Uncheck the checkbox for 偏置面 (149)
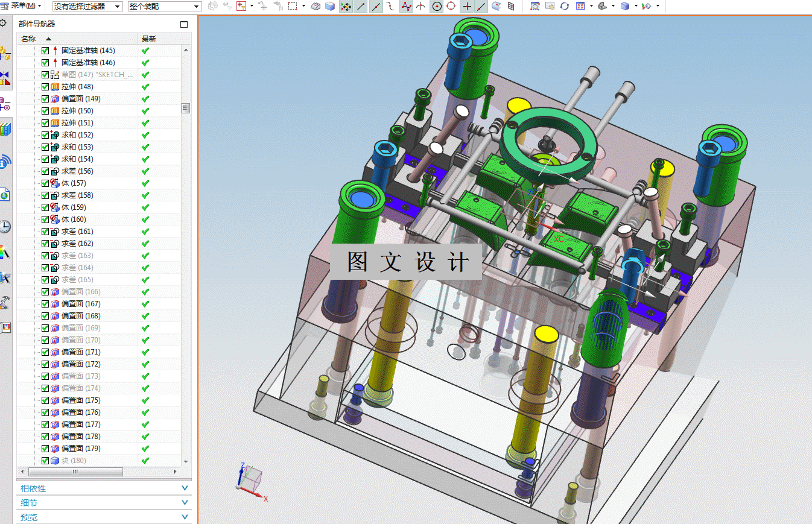This screenshot has width=812, height=524. pyautogui.click(x=45, y=99)
